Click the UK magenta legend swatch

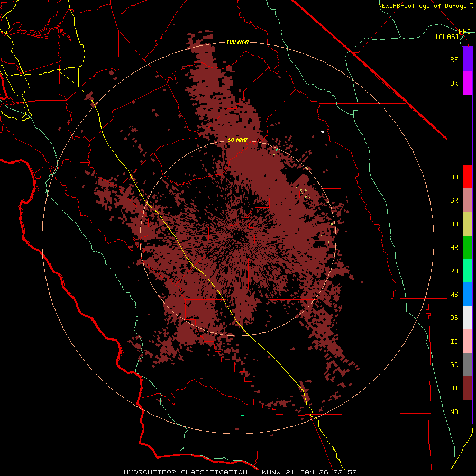[x=467, y=83]
